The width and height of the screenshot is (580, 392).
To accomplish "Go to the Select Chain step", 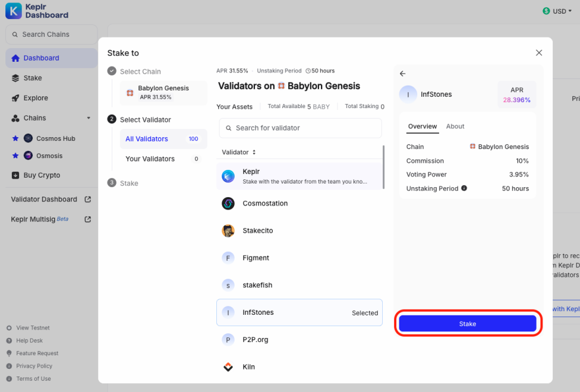I will click(x=134, y=71).
